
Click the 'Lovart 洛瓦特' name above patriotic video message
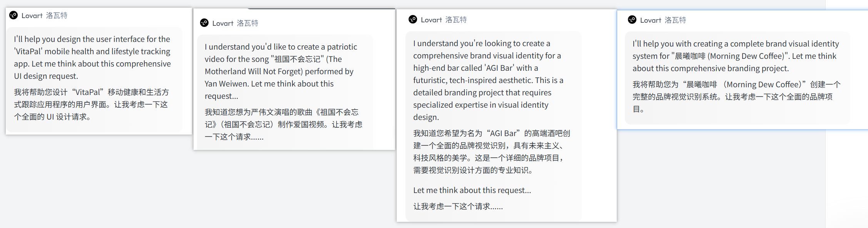(x=235, y=23)
